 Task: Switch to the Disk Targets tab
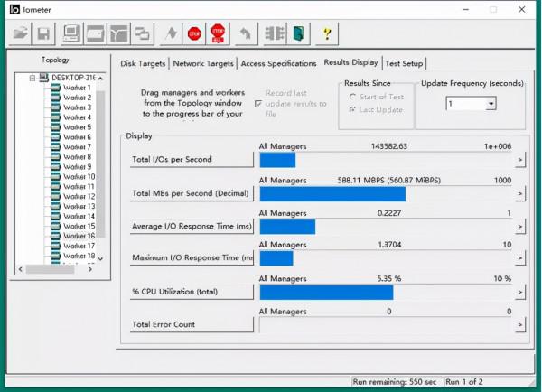pyautogui.click(x=145, y=63)
